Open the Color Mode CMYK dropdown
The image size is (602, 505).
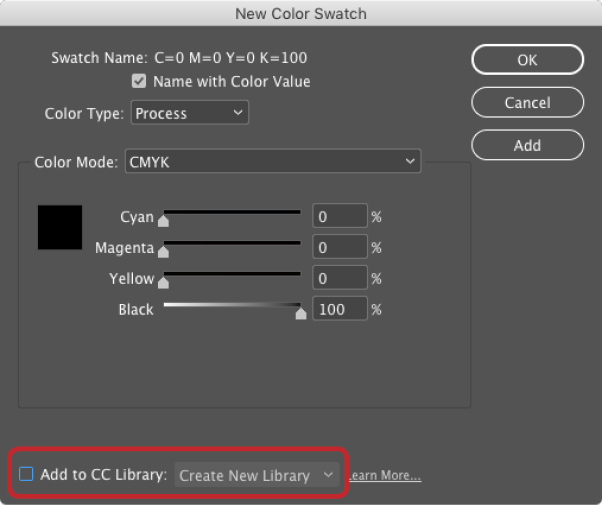[273, 161]
